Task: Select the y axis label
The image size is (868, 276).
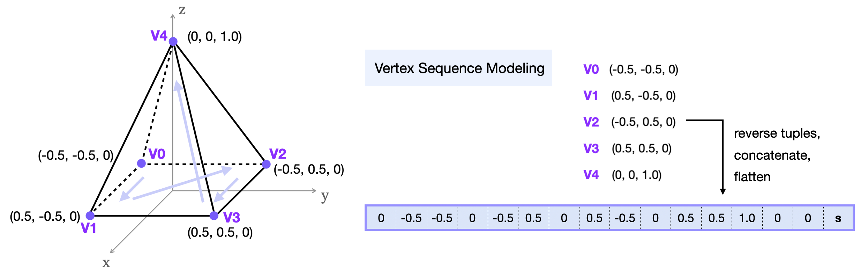Action: tap(325, 196)
